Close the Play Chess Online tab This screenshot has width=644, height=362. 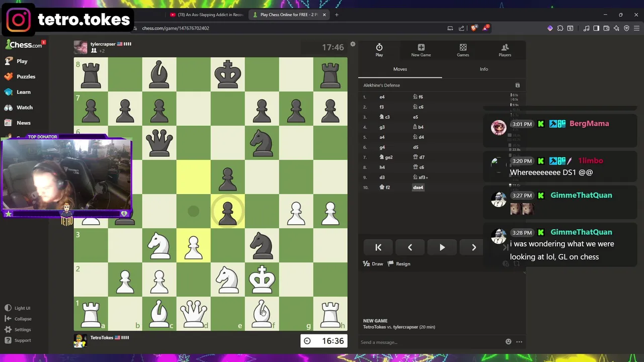coord(324,15)
